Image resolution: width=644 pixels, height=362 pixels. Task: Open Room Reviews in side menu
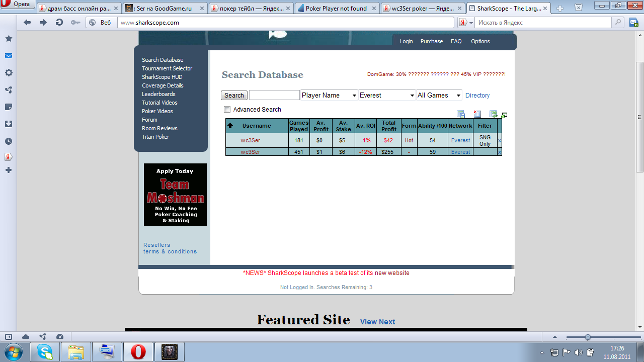click(159, 128)
